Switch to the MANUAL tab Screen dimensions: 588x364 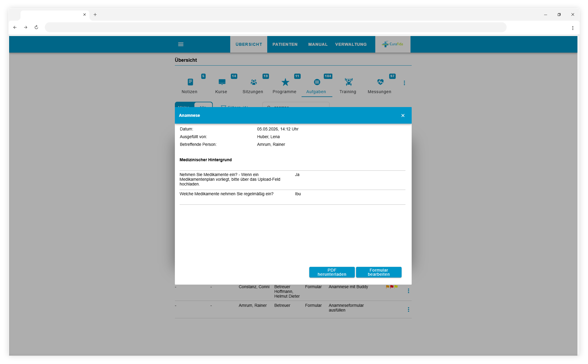318,44
